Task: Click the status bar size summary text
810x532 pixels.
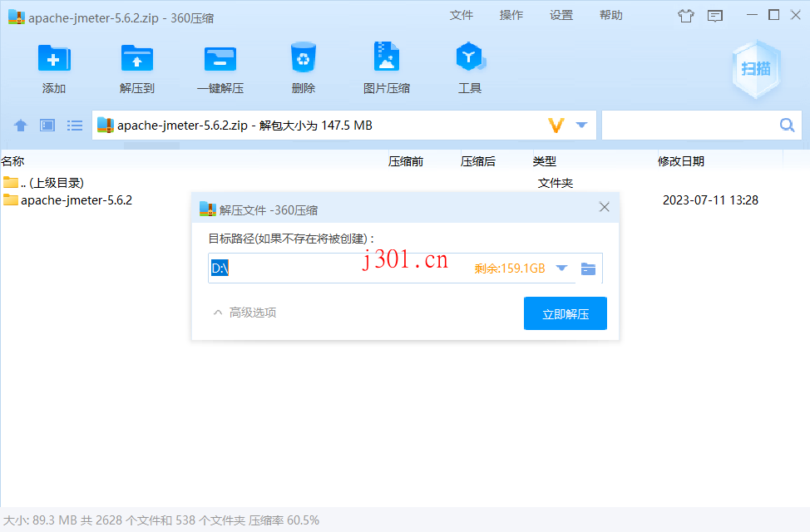Action: (x=161, y=520)
